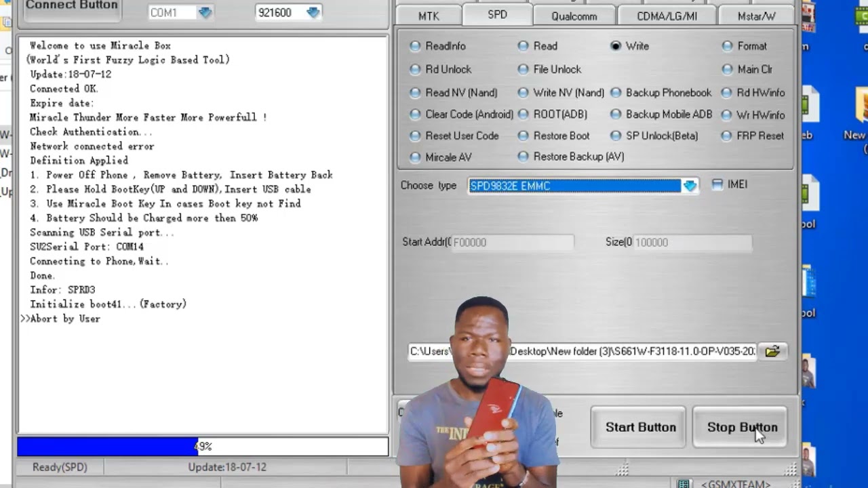The height and width of the screenshot is (488, 868).
Task: Click the 'Update:18-07-12' status bar entry
Action: tap(227, 467)
